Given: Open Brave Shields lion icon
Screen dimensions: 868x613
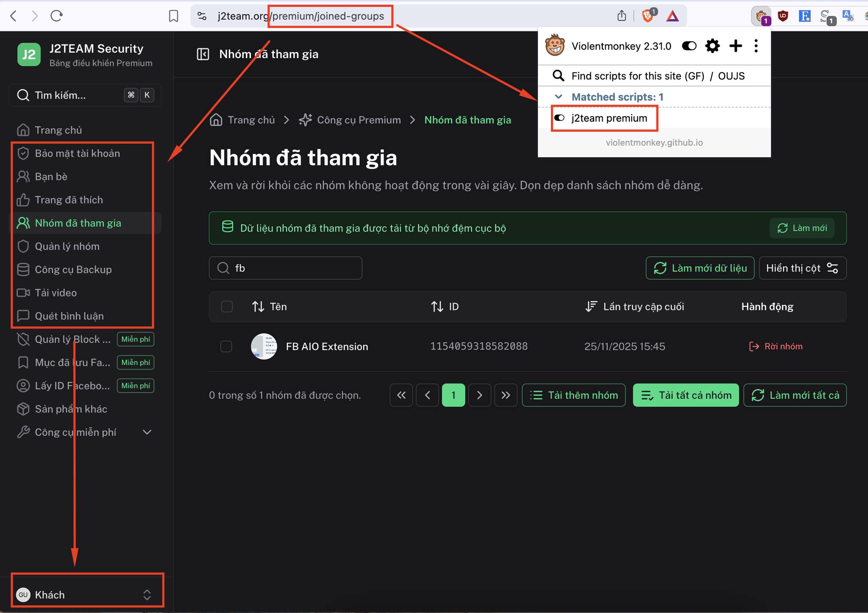Looking at the screenshot, I should (648, 16).
